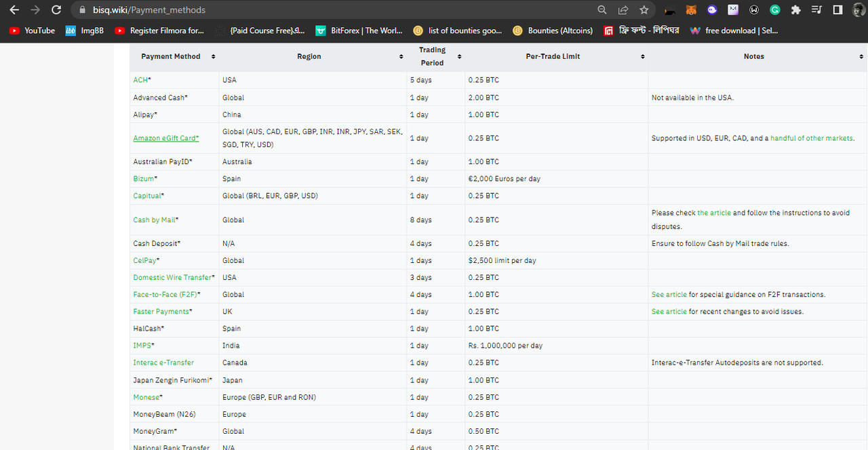Image resolution: width=868 pixels, height=450 pixels.
Task: Open the IMPS link
Action: pyautogui.click(x=142, y=346)
